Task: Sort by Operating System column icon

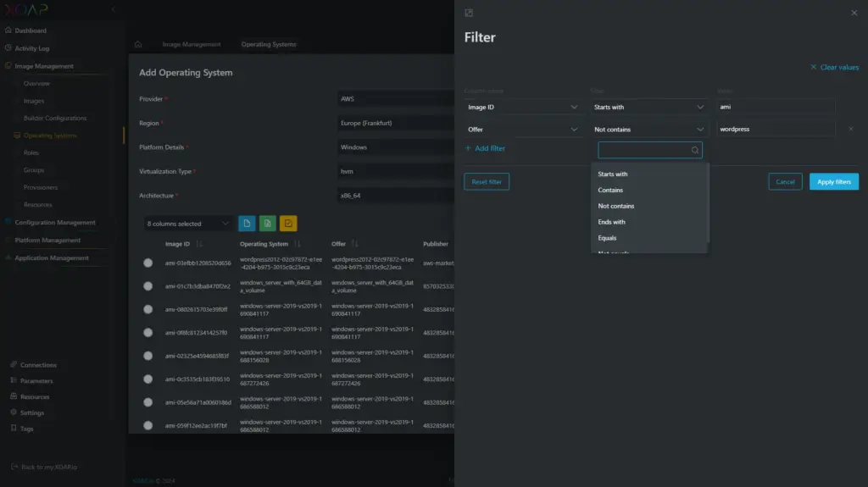Action: (298, 244)
